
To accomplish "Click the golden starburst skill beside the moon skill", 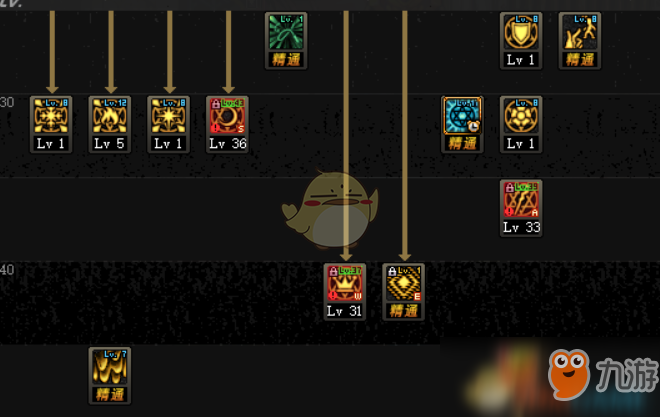I will tap(168, 116).
